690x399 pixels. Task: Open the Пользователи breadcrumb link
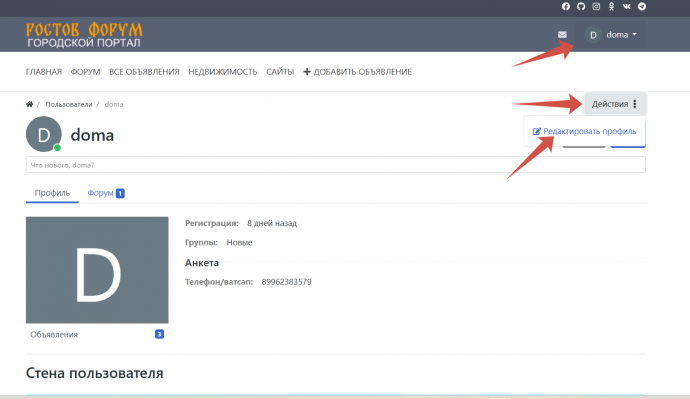click(69, 104)
